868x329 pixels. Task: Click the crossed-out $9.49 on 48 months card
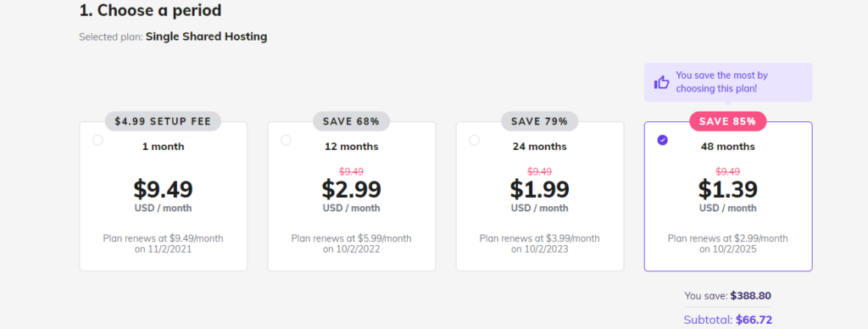[x=728, y=171]
